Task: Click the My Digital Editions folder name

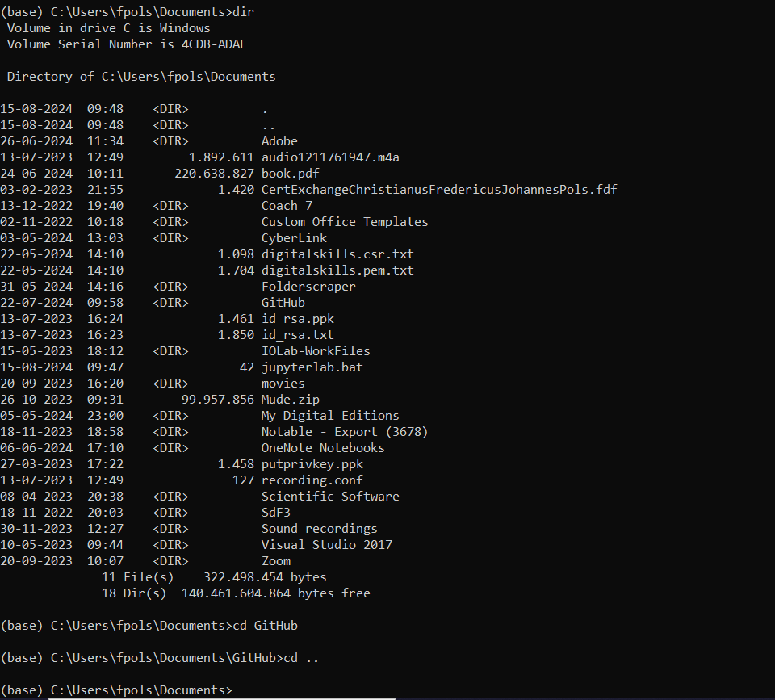Action: point(330,416)
